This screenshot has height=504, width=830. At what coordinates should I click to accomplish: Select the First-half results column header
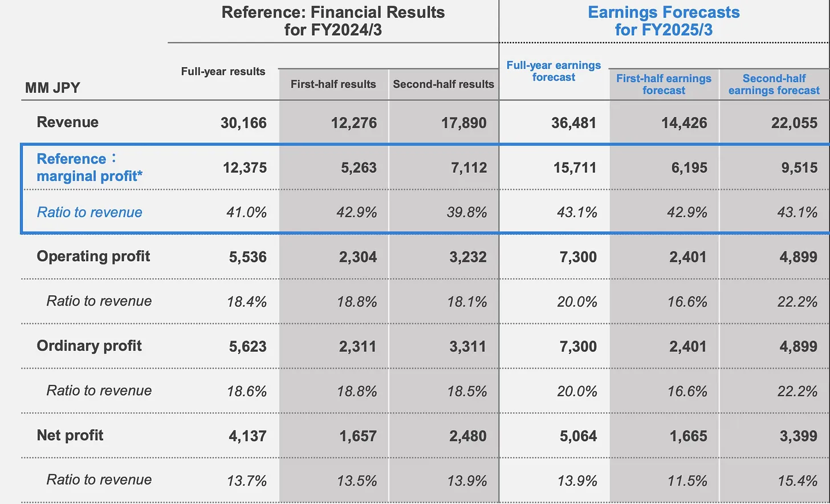tap(333, 84)
